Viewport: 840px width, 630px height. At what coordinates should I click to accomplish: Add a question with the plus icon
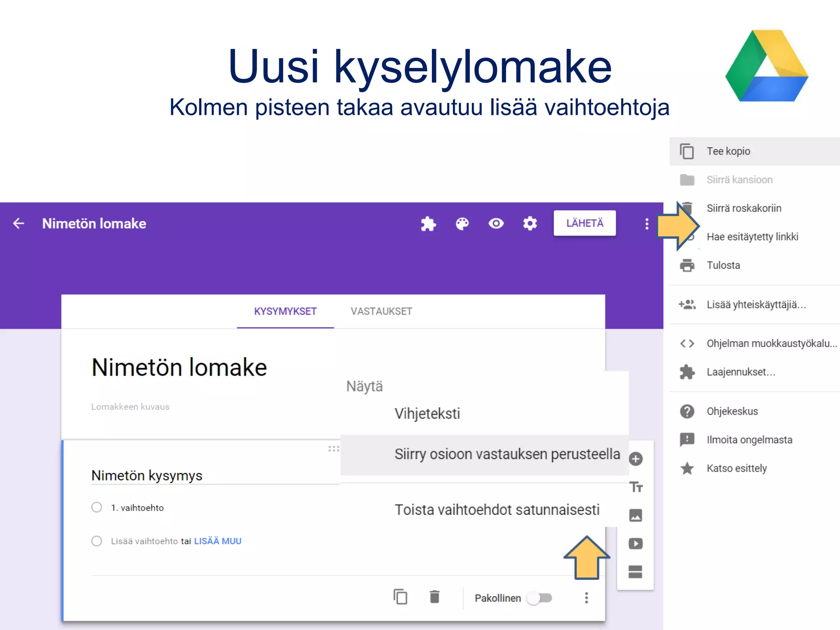636,459
